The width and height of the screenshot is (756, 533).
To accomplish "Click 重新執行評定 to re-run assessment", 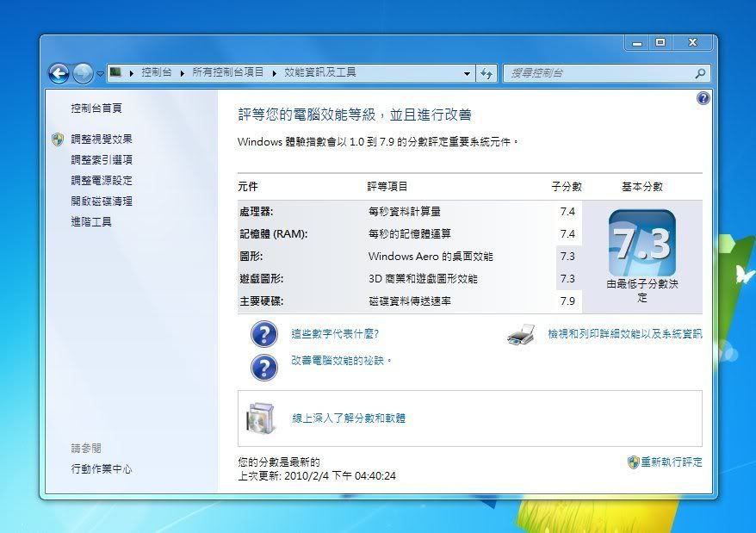I will (x=672, y=462).
